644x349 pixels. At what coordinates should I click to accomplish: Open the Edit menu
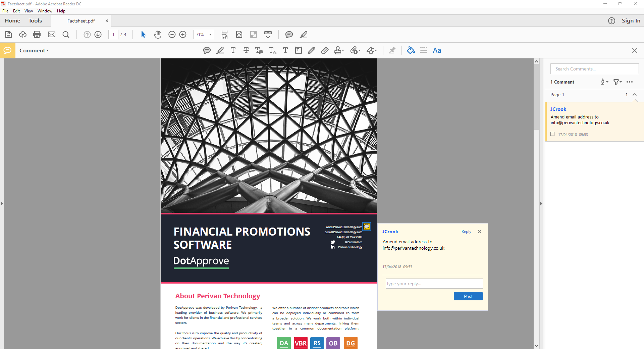point(16,11)
